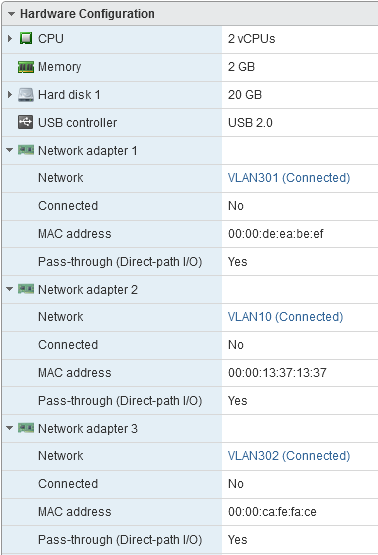Click the Memory module icon
The image size is (378, 555).
click(26, 67)
